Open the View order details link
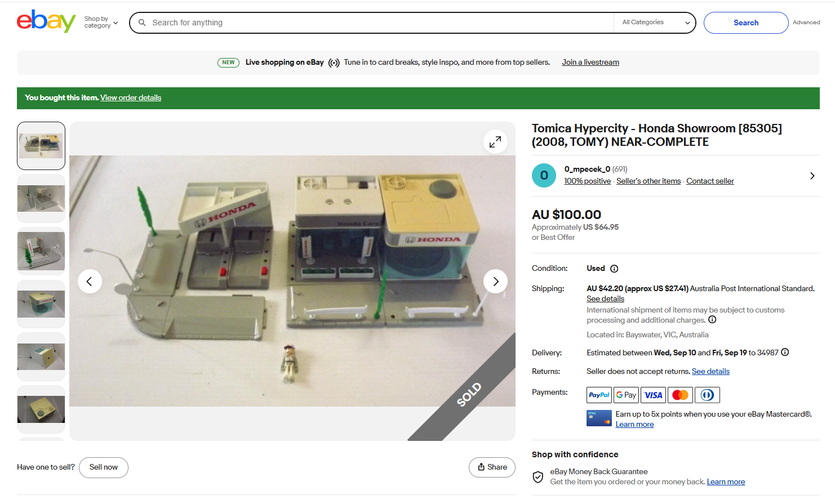The width and height of the screenshot is (835, 504). [131, 98]
